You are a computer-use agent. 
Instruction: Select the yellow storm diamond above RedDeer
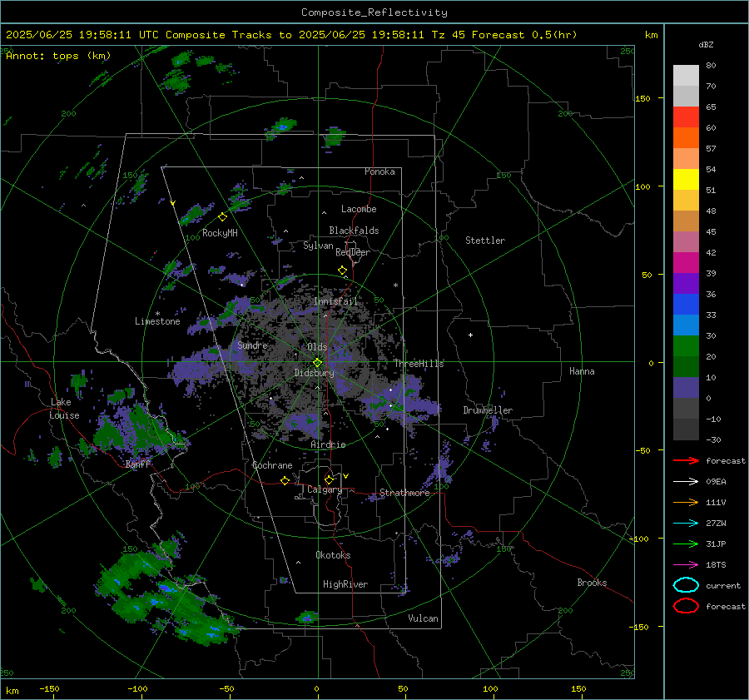[342, 271]
